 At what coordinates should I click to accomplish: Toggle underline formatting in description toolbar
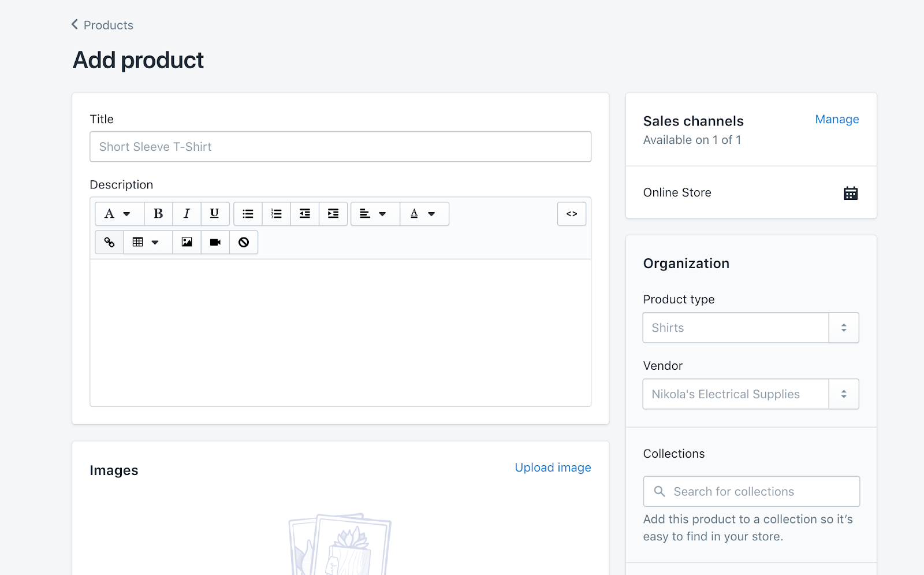click(215, 214)
